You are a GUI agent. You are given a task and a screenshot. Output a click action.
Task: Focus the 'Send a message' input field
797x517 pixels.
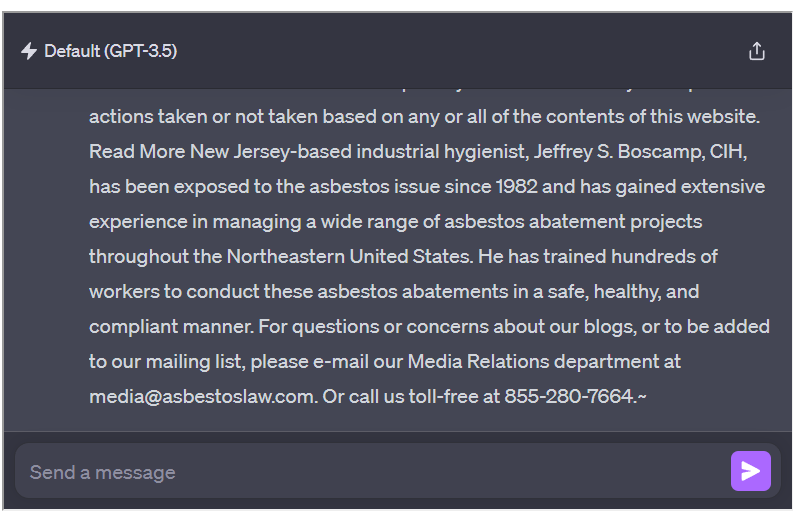[370, 472]
